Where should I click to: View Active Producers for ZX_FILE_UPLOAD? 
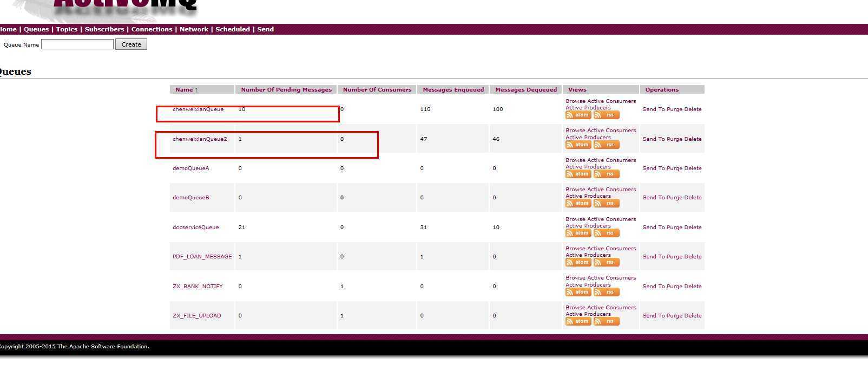[x=588, y=314]
